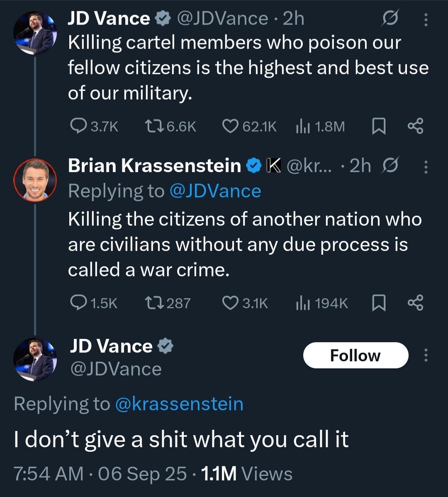The width and height of the screenshot is (448, 497).
Task: Reply to Brian Krassenstein's tweet
Action: (78, 303)
